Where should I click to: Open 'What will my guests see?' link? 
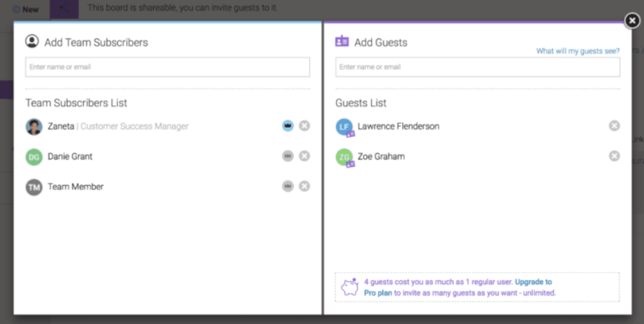(578, 51)
